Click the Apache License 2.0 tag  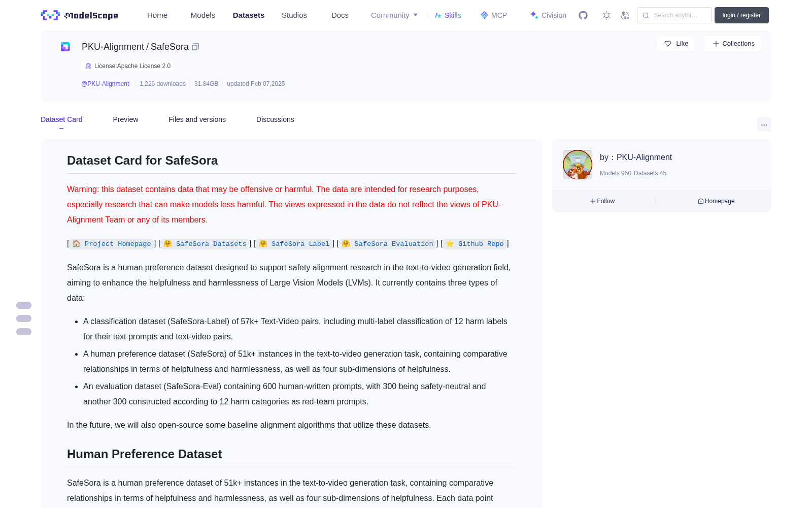[127, 66]
